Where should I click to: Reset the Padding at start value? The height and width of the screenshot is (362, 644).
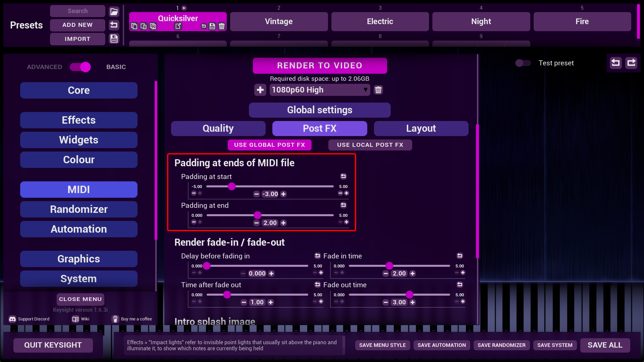click(343, 176)
